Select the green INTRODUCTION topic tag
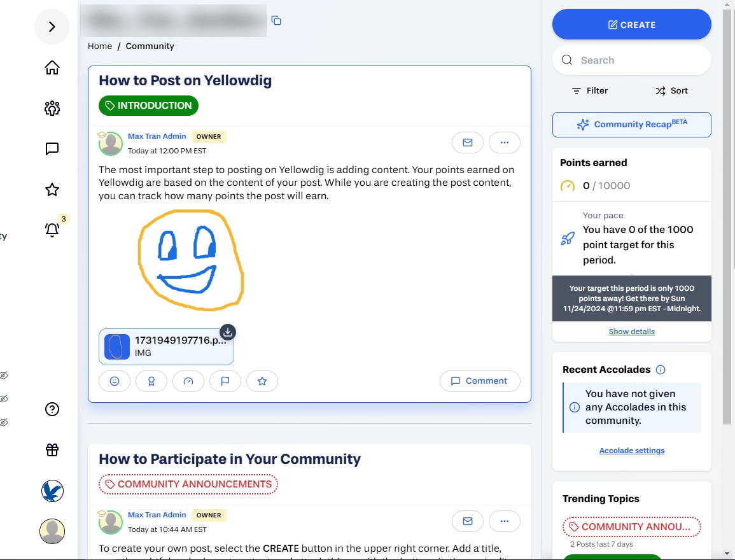 [149, 106]
